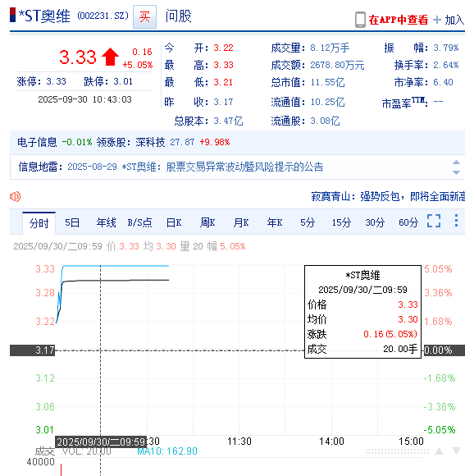Switch to the 年K chart tab
Screen dimensions: 465x476
click(275, 223)
